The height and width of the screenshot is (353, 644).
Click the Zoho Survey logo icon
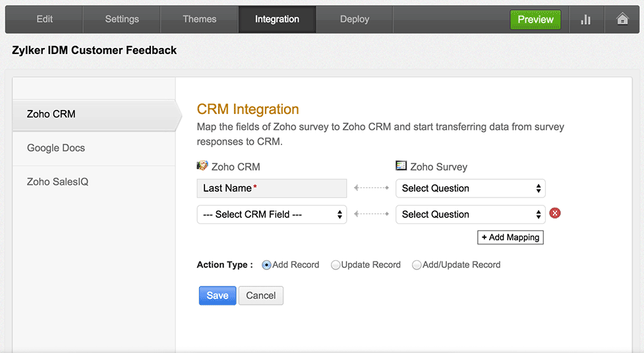pyautogui.click(x=401, y=165)
